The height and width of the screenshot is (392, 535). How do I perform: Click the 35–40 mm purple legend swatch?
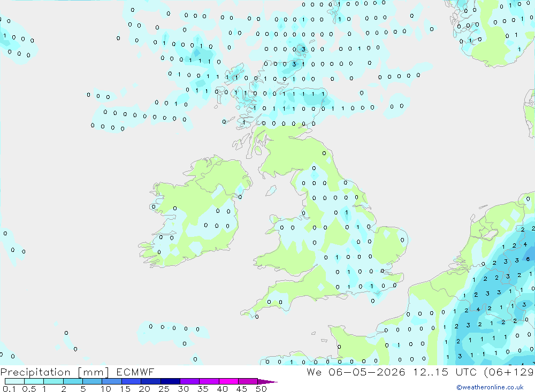click(209, 381)
